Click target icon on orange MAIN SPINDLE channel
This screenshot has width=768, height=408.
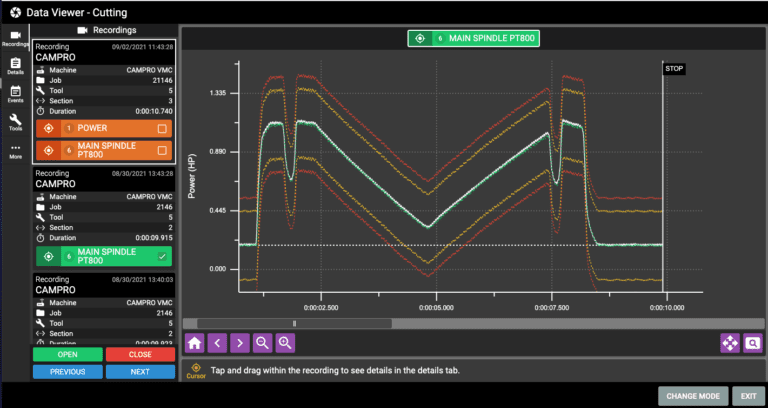coord(48,150)
